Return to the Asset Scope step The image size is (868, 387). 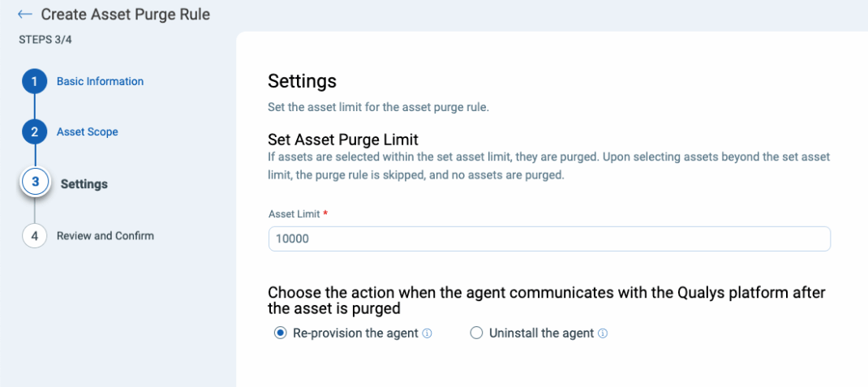point(87,131)
